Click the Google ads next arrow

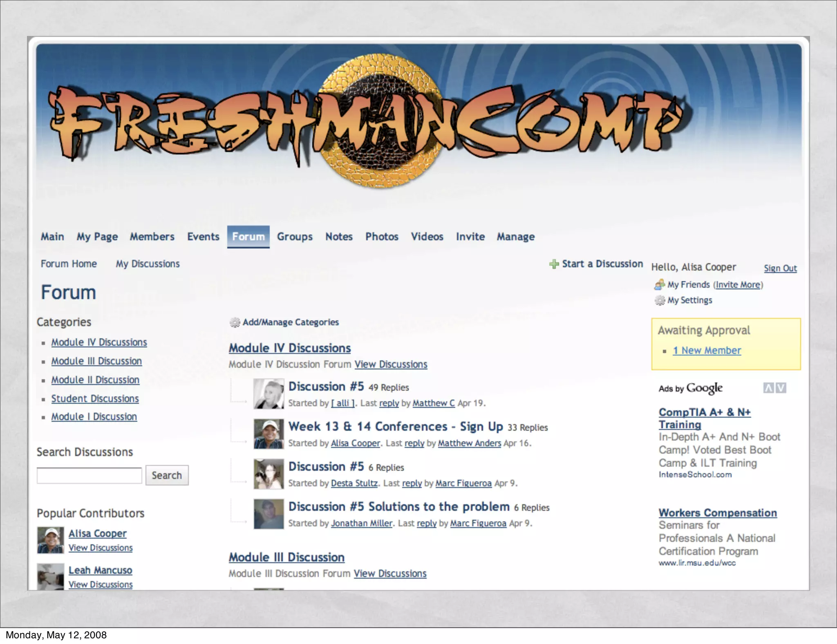pyautogui.click(x=781, y=388)
